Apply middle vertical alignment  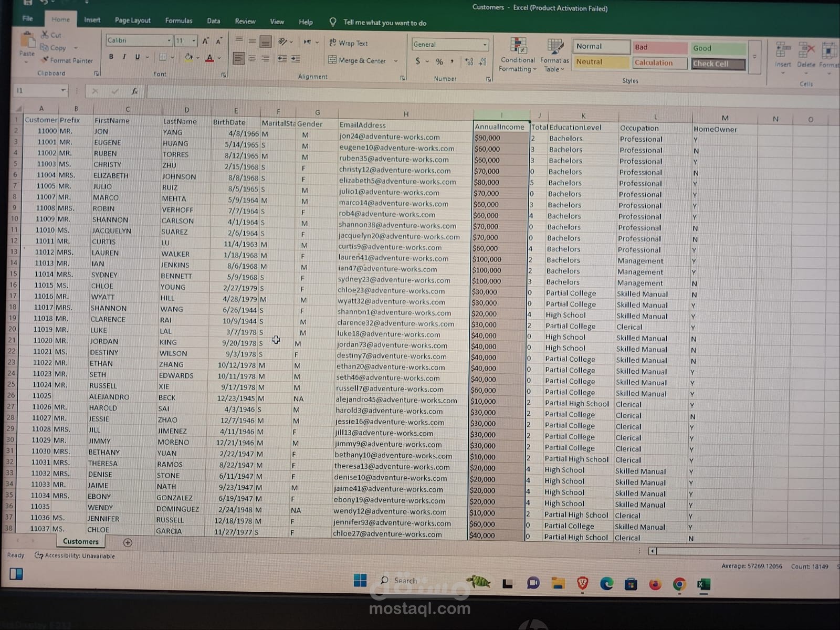tap(252, 41)
